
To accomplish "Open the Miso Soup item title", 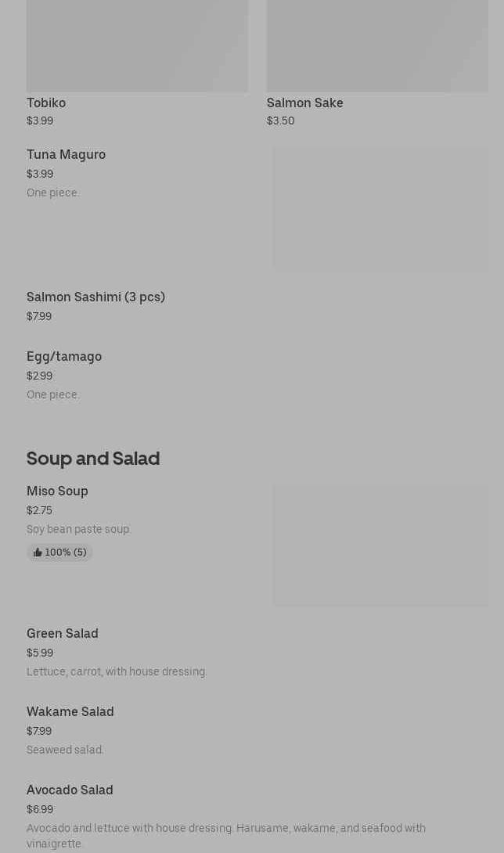I will click(57, 491).
